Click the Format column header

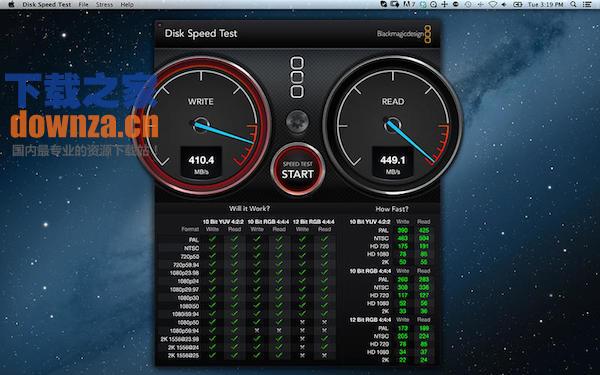[190, 229]
